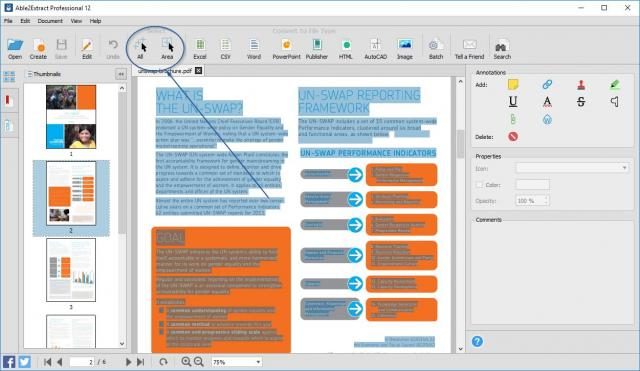Open the File menu

point(8,21)
